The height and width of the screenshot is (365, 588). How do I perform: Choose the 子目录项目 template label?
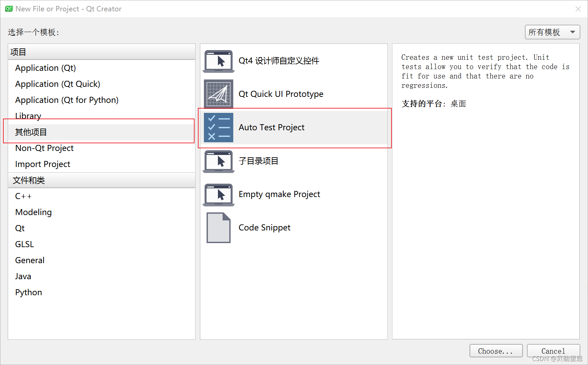pos(259,161)
